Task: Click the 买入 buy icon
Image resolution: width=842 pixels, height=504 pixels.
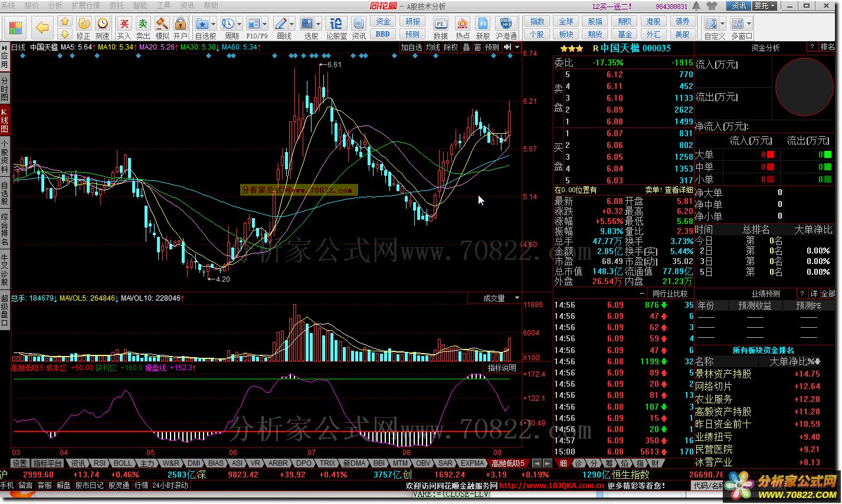Action: coord(124,27)
